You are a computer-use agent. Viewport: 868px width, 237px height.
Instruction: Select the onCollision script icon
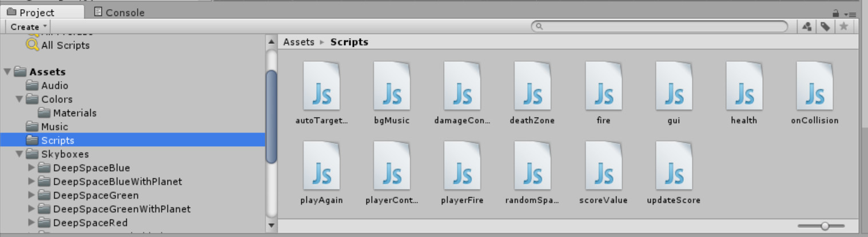814,86
